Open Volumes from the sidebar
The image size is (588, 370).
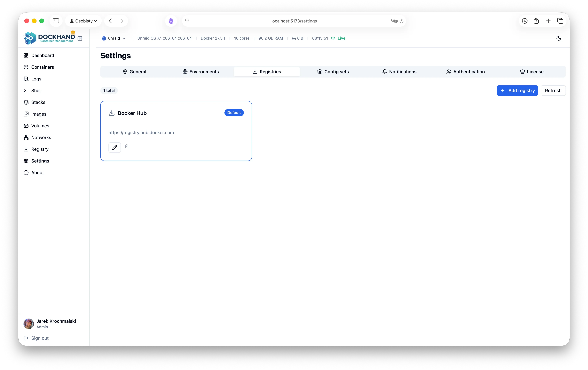[40, 126]
